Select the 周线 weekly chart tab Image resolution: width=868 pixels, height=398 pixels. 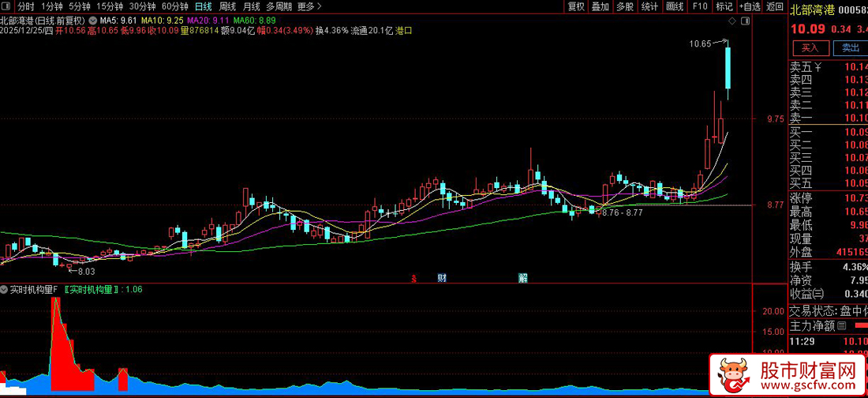pyautogui.click(x=227, y=6)
